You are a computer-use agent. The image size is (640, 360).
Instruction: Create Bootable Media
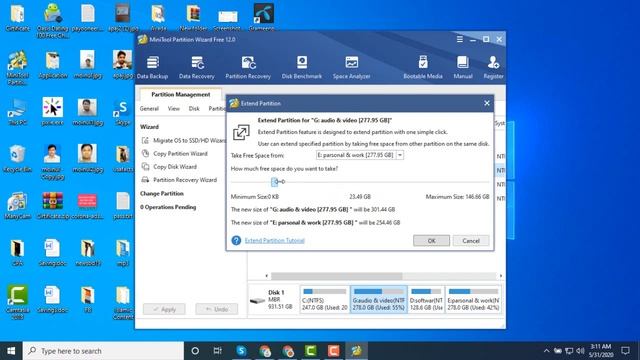pyautogui.click(x=423, y=67)
